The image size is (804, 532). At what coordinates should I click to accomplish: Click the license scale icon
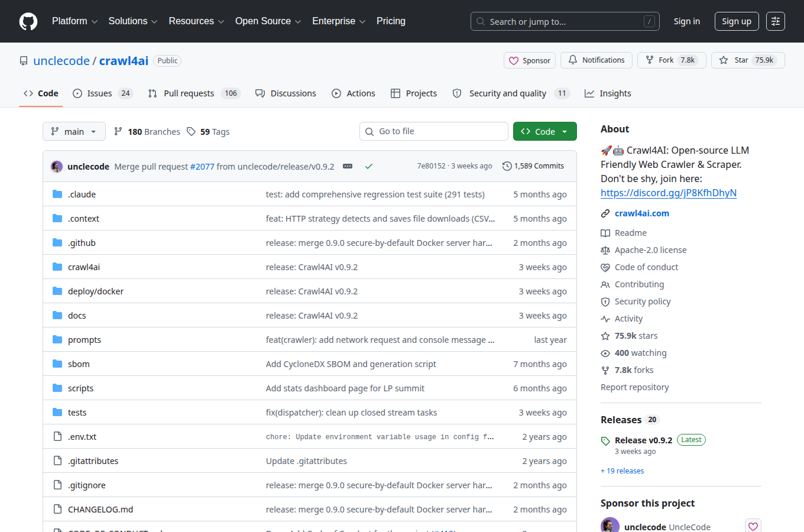coord(605,250)
